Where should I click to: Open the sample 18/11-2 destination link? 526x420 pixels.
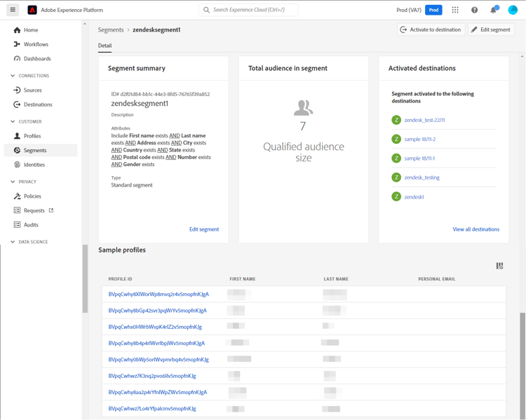(x=419, y=140)
